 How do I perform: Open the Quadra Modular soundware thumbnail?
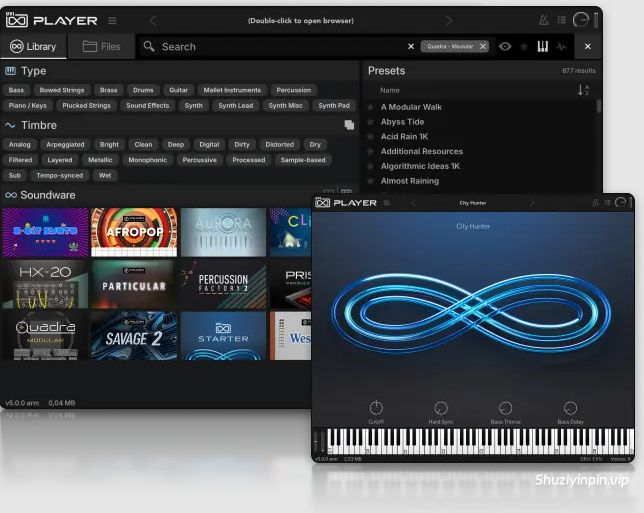coord(45,336)
